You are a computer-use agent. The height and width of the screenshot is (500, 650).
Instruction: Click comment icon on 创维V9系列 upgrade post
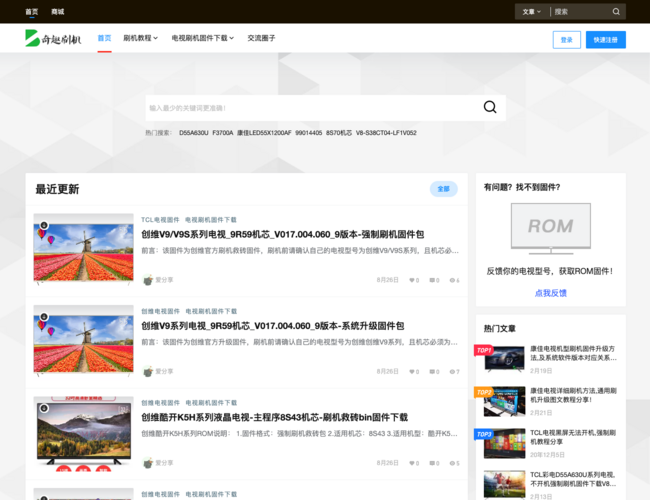(432, 372)
